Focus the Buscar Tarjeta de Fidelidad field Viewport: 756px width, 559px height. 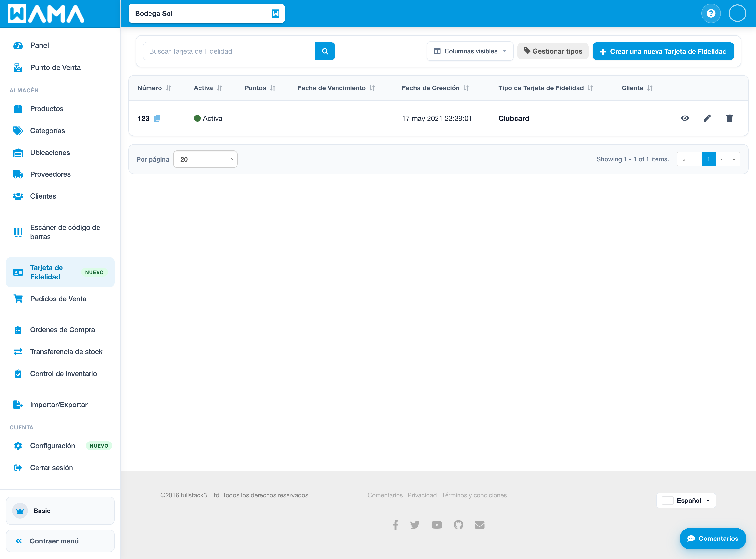[x=229, y=51]
